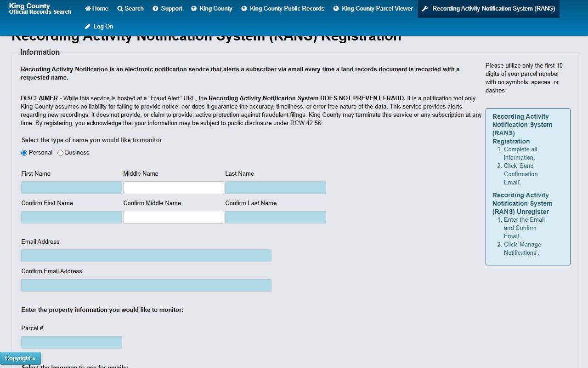Open King County Parcel Viewer menu item

tap(373, 9)
